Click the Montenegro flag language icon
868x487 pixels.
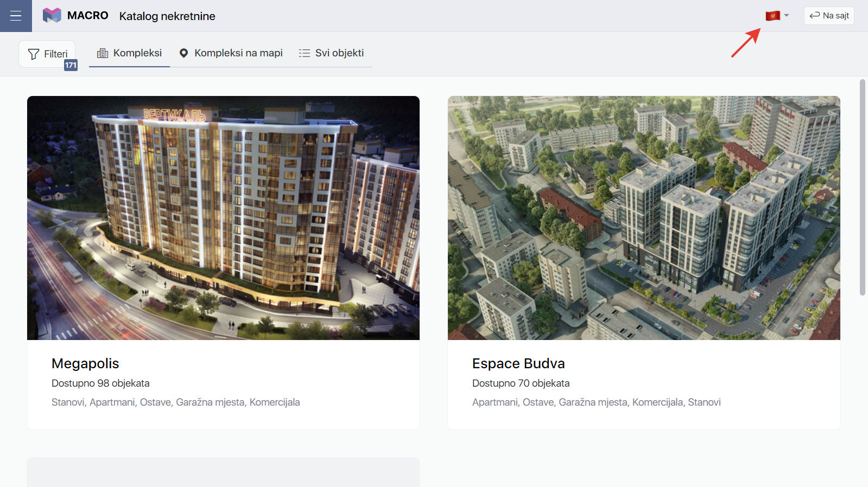tap(772, 16)
